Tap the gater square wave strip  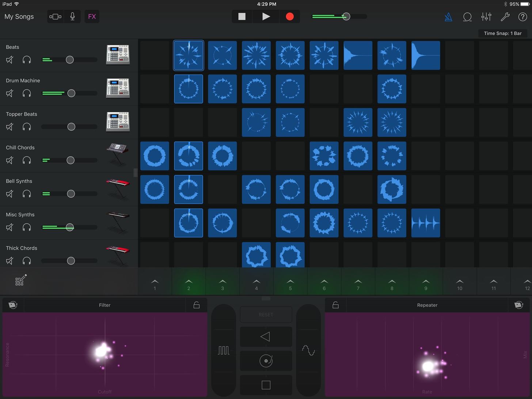224,350
